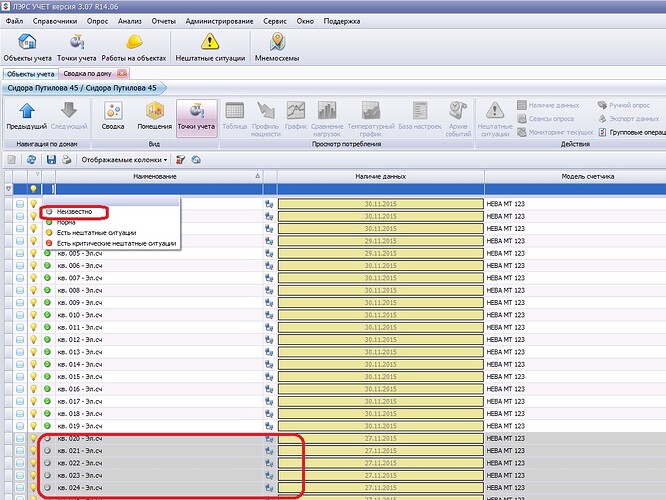Viewport: 666px width, 500px height.
Task: Open Архив событий
Action: [x=458, y=119]
